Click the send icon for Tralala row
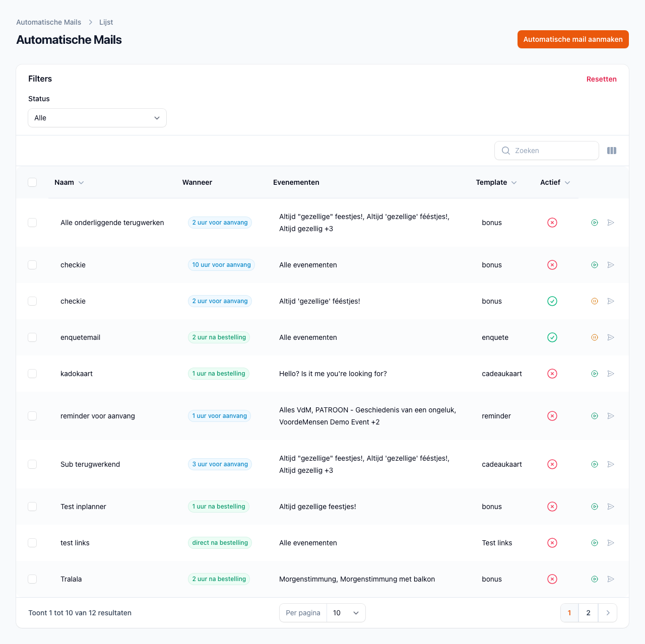This screenshot has height=644, width=645. (611, 579)
